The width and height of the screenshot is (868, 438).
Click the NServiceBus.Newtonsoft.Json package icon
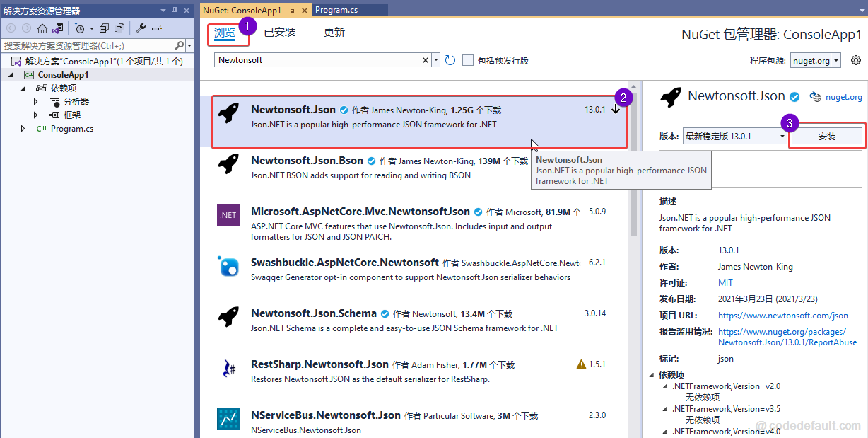pyautogui.click(x=228, y=419)
